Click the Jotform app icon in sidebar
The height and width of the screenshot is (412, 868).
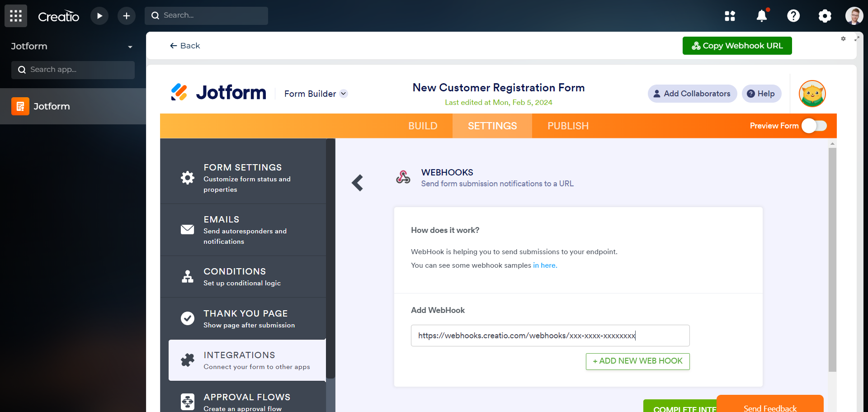20,106
